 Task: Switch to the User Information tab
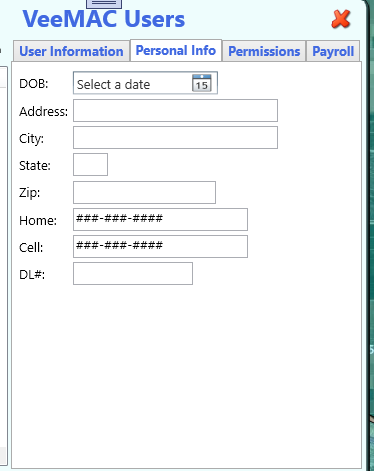[x=71, y=51]
